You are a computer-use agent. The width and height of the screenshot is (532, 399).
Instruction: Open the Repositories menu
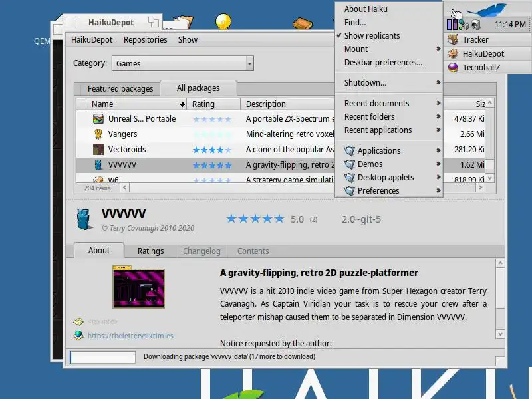145,40
